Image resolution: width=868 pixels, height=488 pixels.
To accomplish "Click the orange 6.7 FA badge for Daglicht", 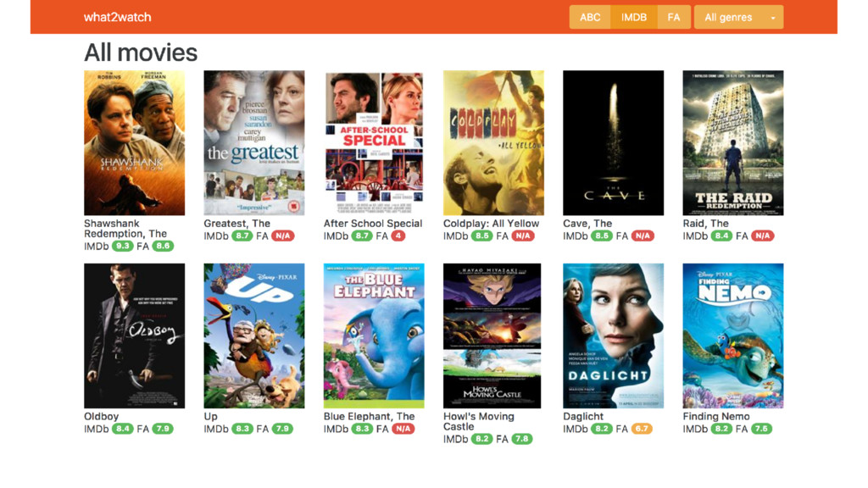I will coord(642,429).
